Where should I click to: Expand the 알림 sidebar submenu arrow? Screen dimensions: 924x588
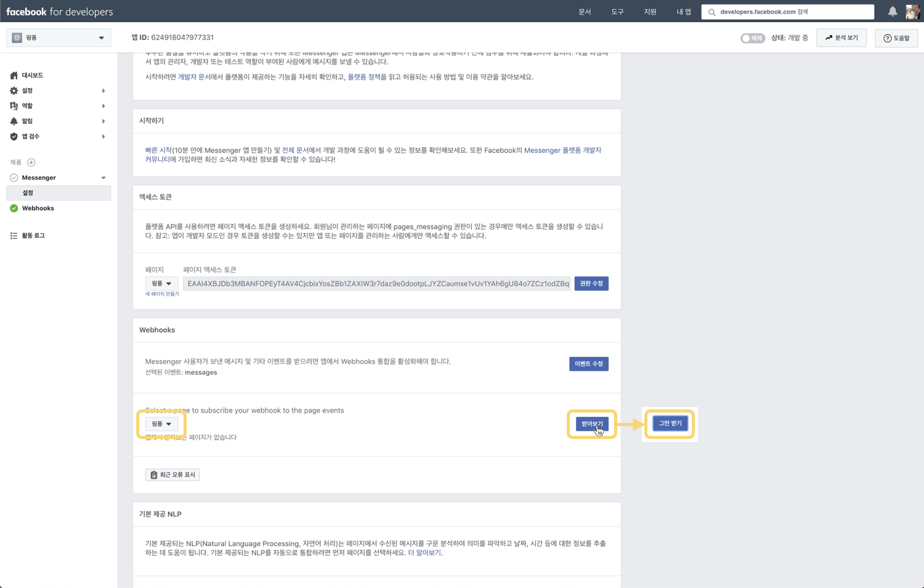coord(103,121)
